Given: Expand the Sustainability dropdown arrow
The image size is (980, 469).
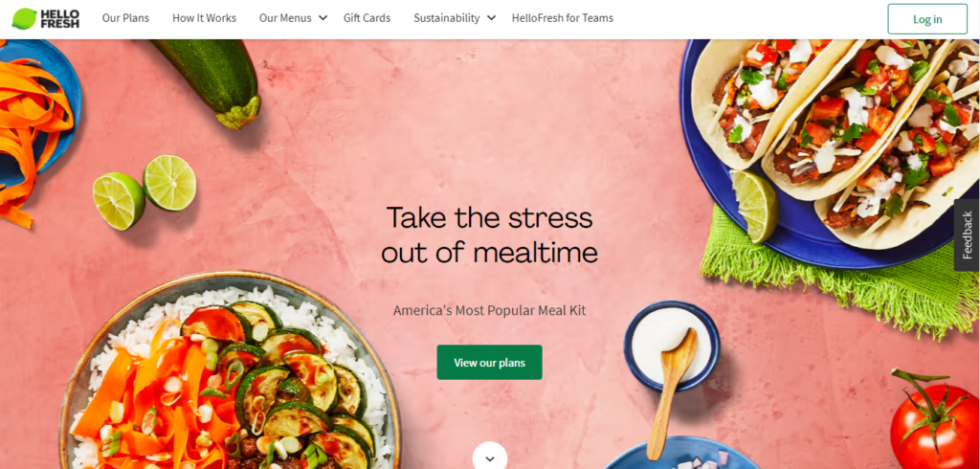Looking at the screenshot, I should click(491, 18).
